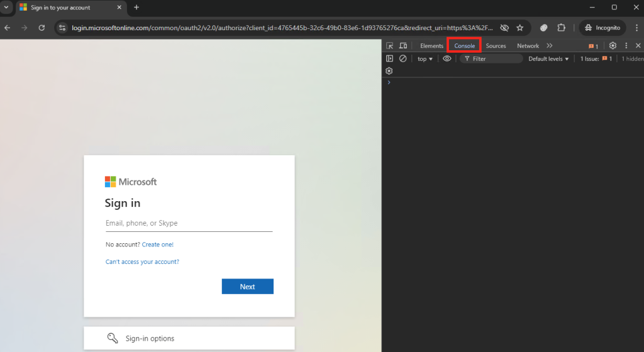Show more DevTools tabs chevron
Screen dimensions: 644x352
pyautogui.click(x=550, y=45)
